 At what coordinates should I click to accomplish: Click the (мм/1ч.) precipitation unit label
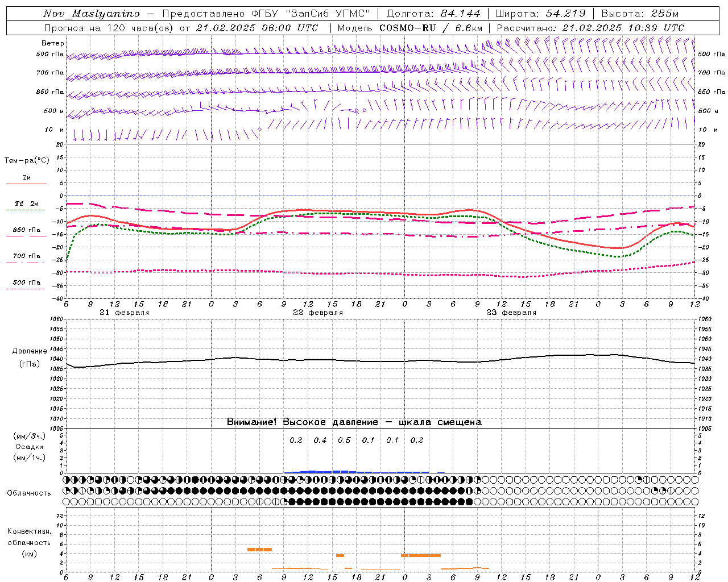click(x=30, y=458)
